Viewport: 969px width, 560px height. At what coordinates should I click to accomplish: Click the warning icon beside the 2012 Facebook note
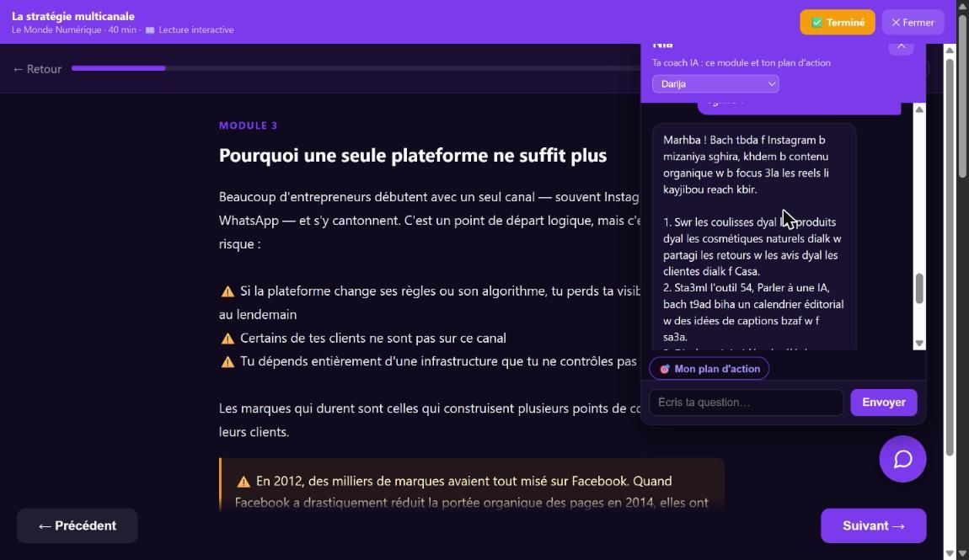pyautogui.click(x=244, y=482)
